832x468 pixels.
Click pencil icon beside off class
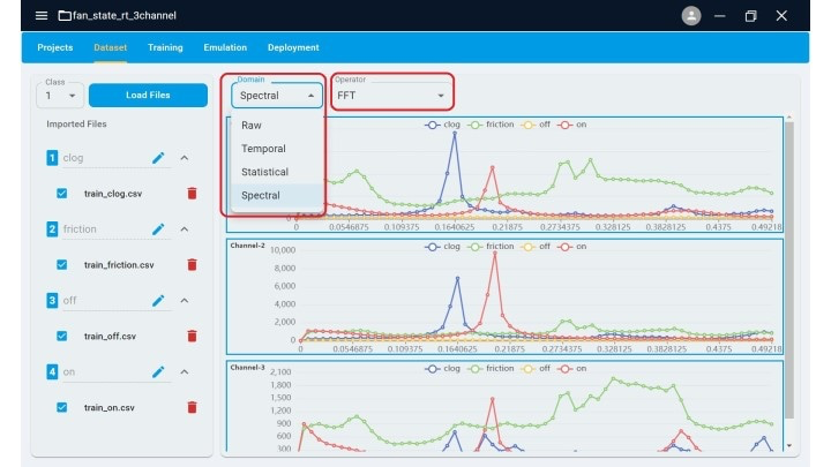pos(158,300)
